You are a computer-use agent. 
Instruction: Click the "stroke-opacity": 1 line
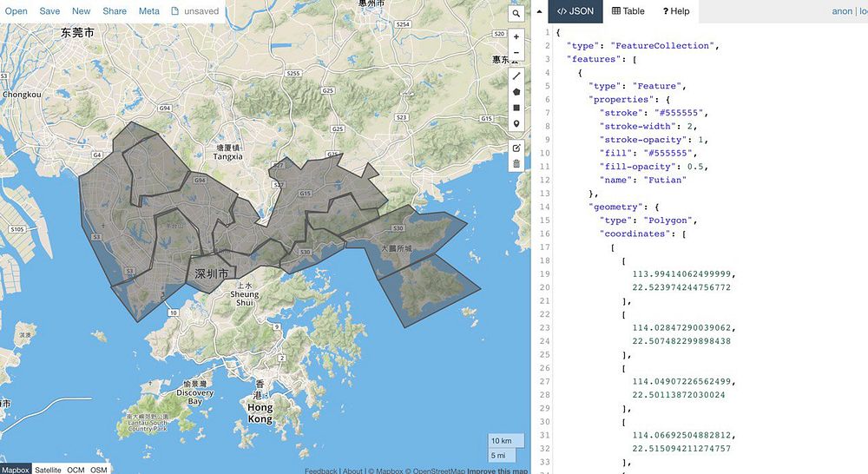654,140
